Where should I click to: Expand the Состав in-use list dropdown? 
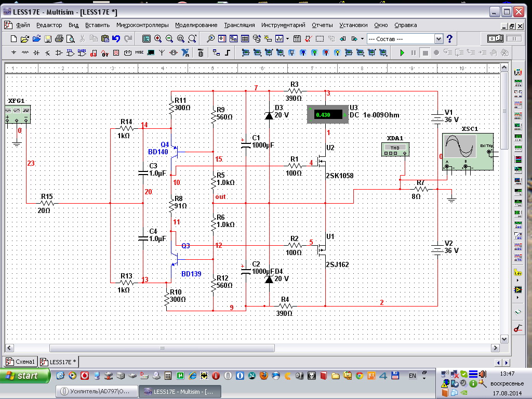tap(438, 39)
